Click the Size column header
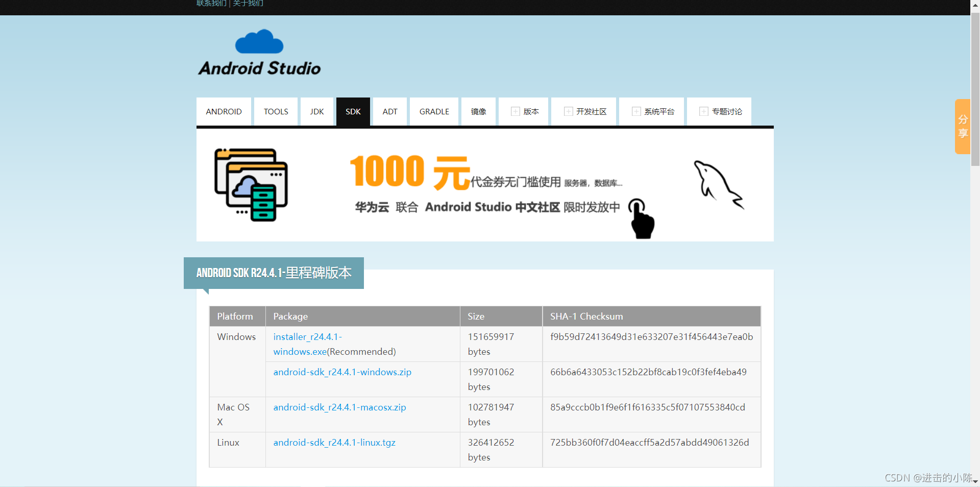 pyautogui.click(x=501, y=316)
